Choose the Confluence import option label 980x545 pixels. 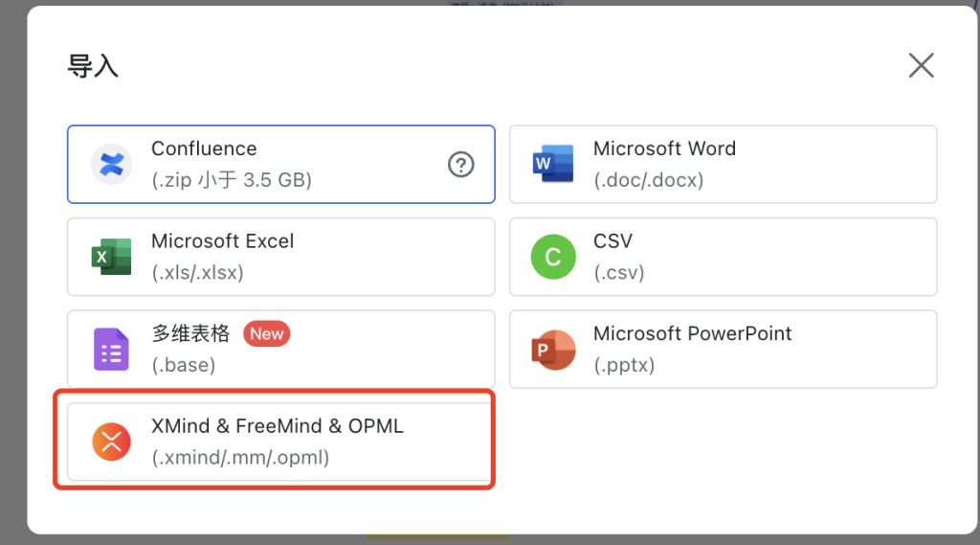point(204,148)
